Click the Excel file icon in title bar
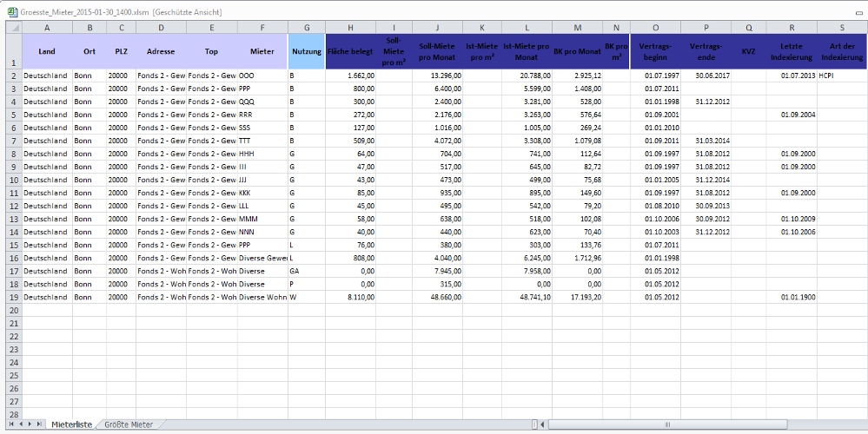 11,11
